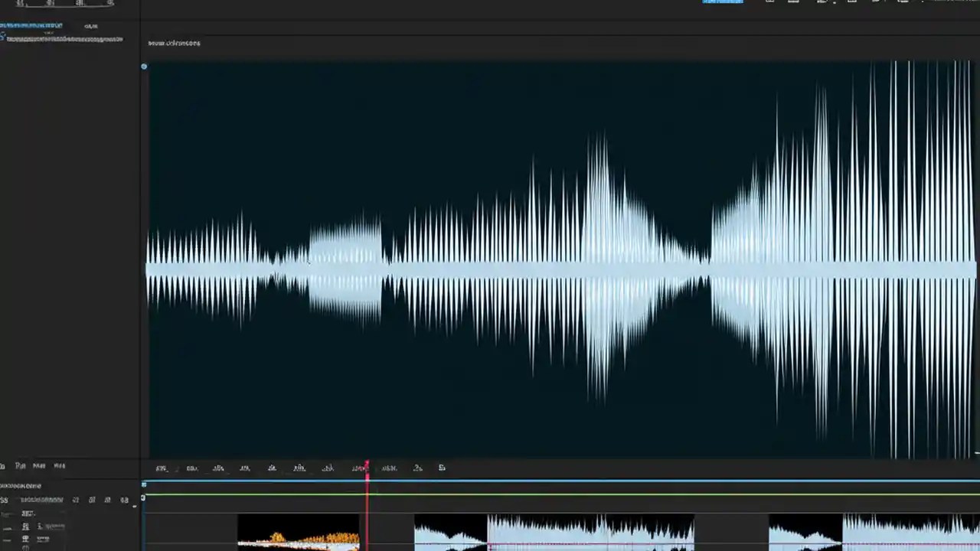Viewport: 980px width, 551px height.
Task: Click the small blue marker at the waveform's top-left corner
Action: 144,67
